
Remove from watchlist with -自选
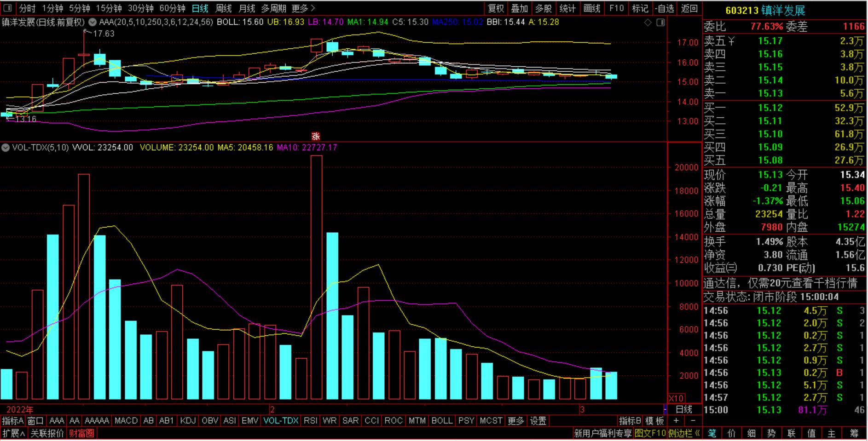coord(665,8)
